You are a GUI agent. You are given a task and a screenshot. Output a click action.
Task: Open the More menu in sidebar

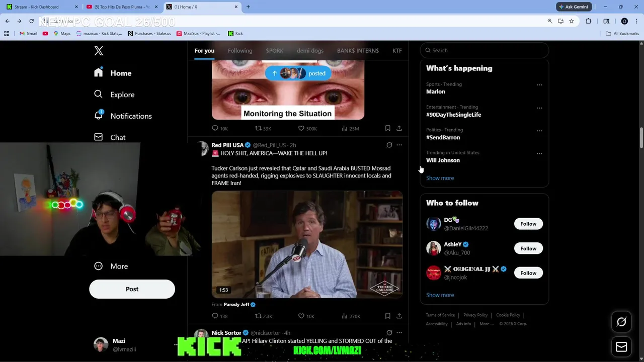tap(111, 266)
